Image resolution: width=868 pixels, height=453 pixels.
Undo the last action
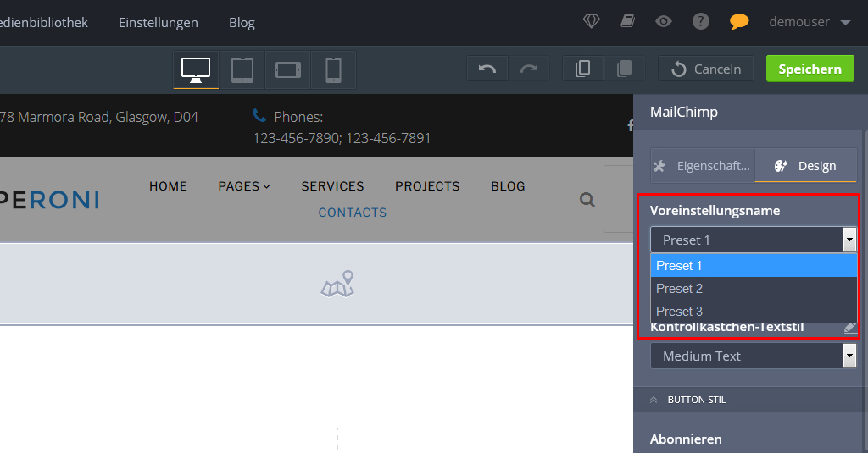(x=487, y=69)
